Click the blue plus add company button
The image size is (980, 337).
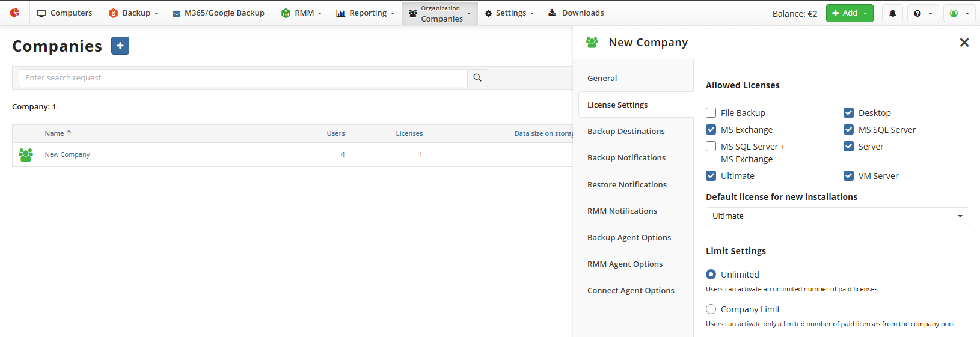coord(120,46)
